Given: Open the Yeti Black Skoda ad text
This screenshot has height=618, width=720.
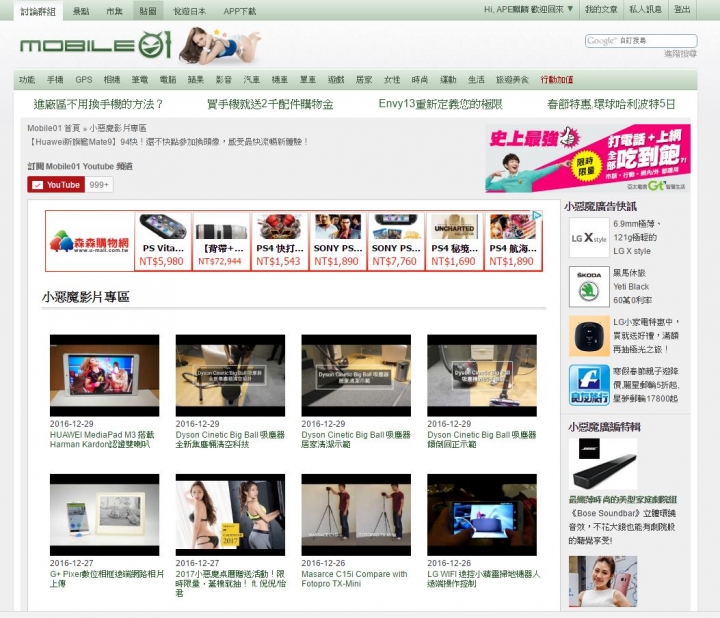Looking at the screenshot, I should click(632, 287).
